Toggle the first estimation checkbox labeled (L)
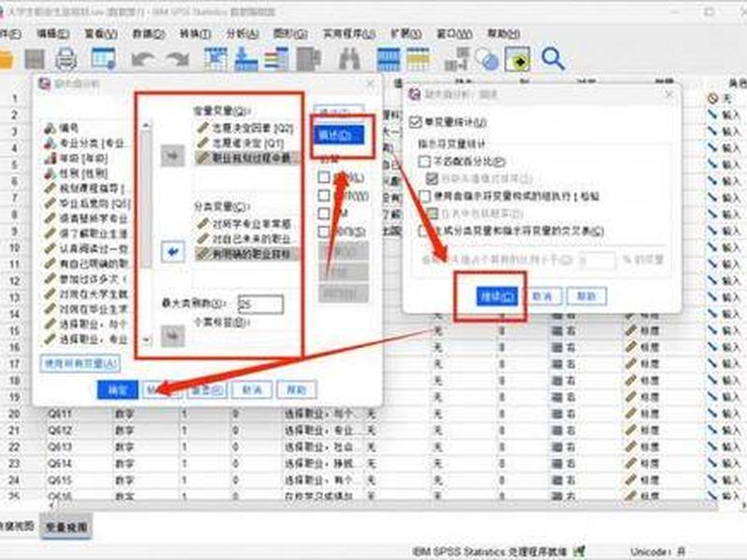This screenshot has width=747, height=560. pyautogui.click(x=324, y=177)
